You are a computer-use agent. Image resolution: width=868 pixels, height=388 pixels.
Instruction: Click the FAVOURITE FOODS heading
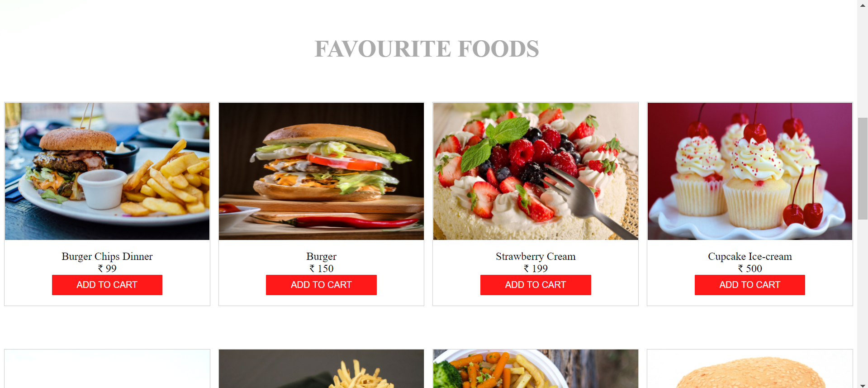pyautogui.click(x=427, y=49)
